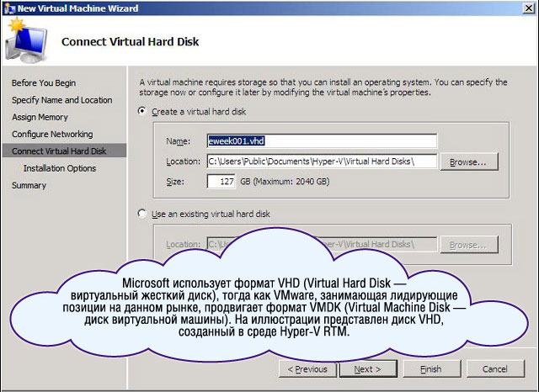Image resolution: width=539 pixels, height=392 pixels.
Task: Click the wizard title bar icon
Action: point(9,8)
